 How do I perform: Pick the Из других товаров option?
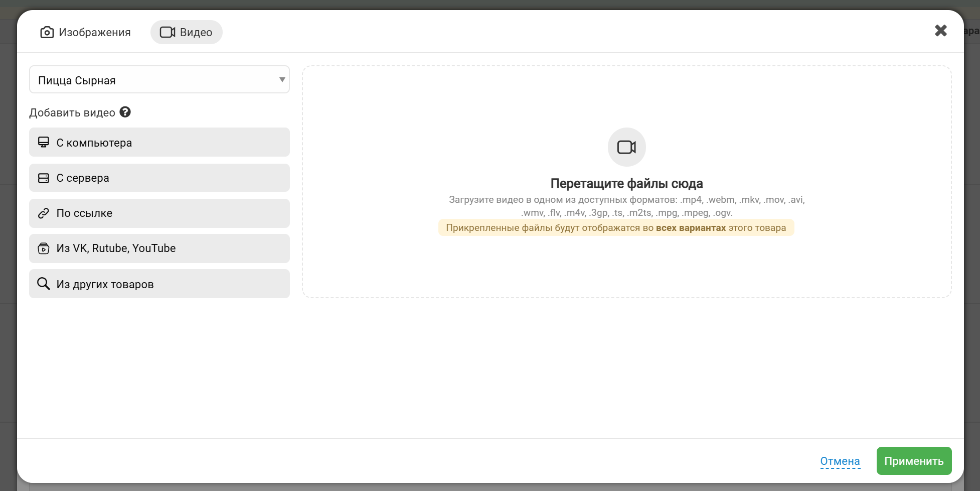coord(159,284)
